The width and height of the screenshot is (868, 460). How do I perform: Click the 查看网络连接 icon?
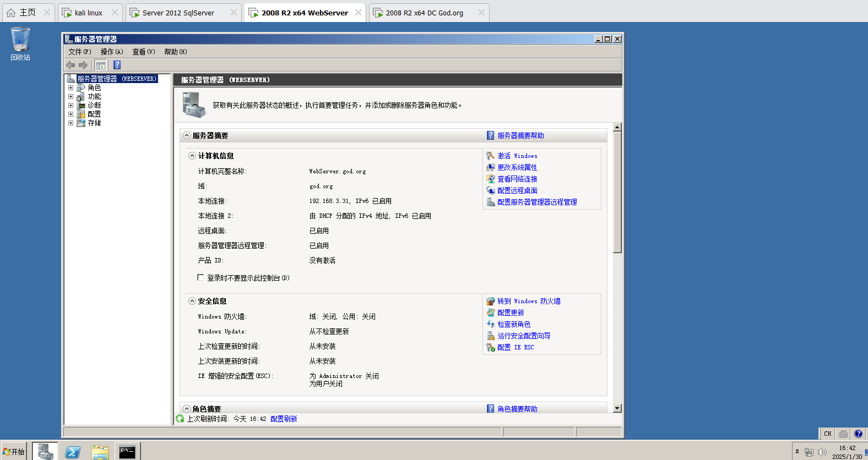490,179
